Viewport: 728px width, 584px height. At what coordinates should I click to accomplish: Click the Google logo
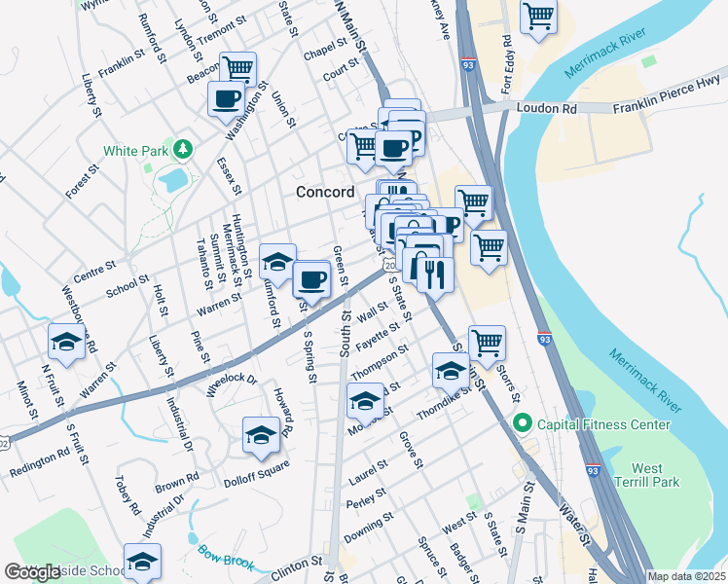tap(32, 572)
